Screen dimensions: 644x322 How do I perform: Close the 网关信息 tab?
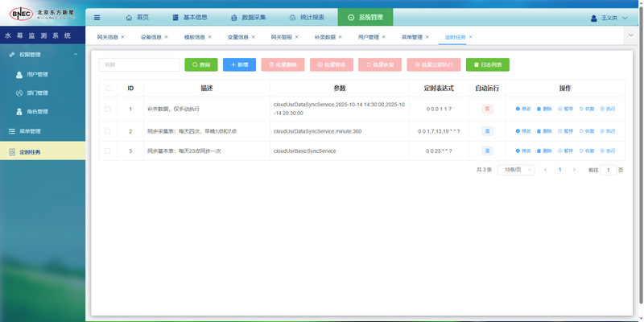coord(123,37)
